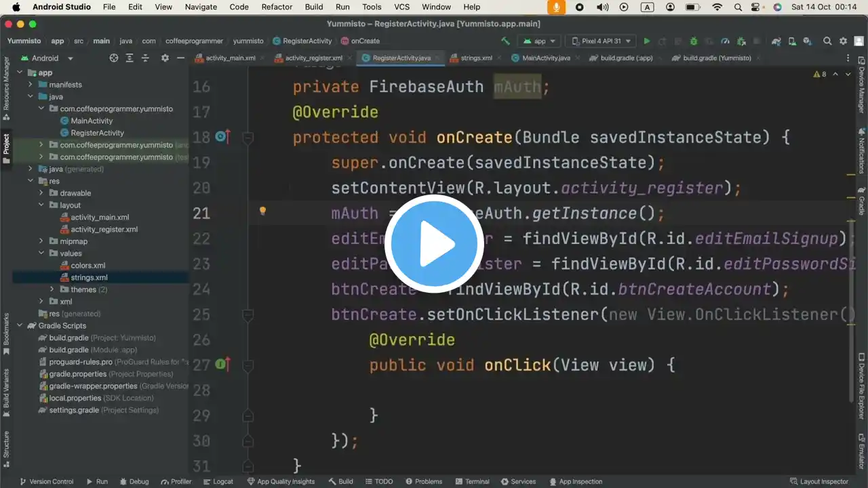This screenshot has height=488, width=868.
Task: Click the RegisterActivity breadcrumb in navigation bar
Action: (302, 41)
